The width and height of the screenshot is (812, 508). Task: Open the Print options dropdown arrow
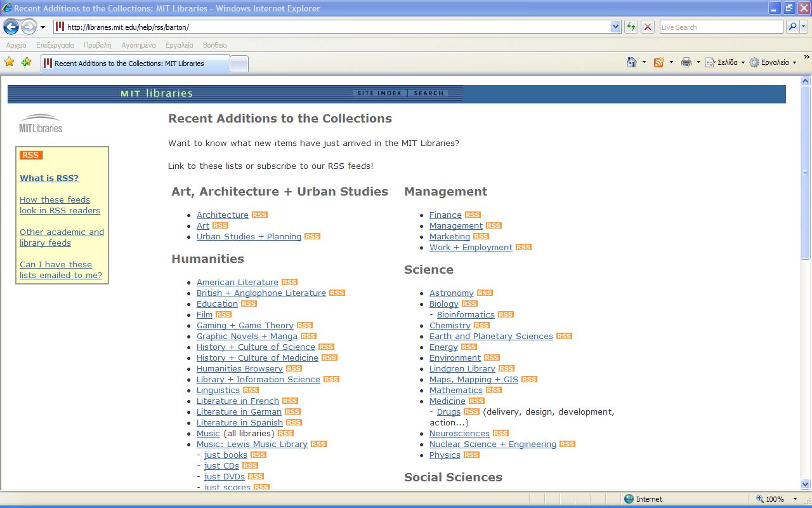tap(698, 62)
